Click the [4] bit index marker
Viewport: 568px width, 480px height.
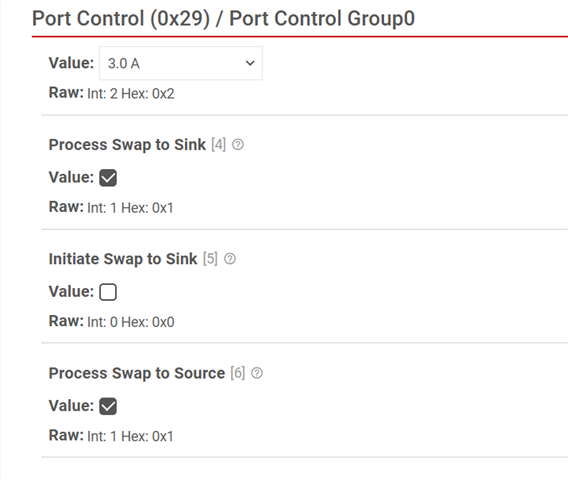218,145
